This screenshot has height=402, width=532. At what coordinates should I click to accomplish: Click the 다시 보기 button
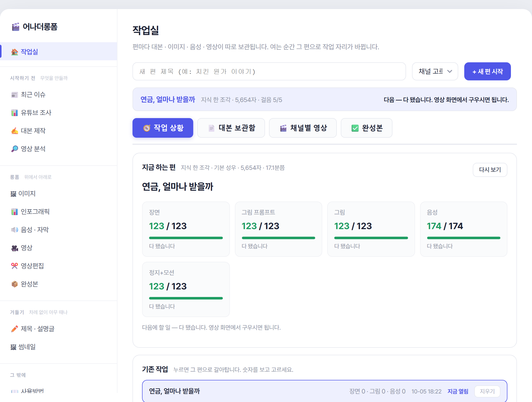click(490, 170)
